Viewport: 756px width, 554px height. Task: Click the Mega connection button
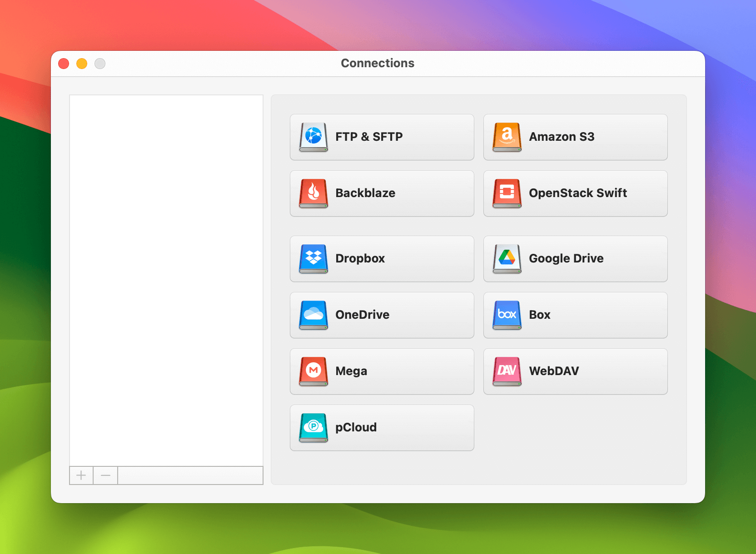(x=382, y=371)
